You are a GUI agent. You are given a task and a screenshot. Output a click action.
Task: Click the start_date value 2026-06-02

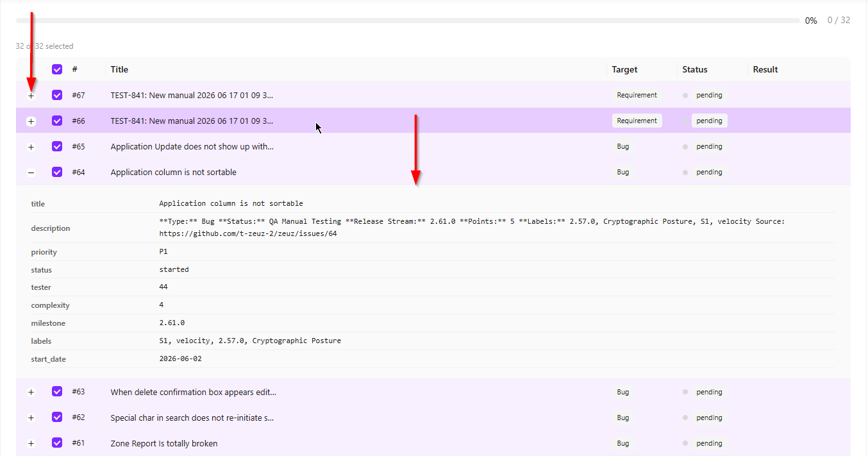pyautogui.click(x=180, y=359)
